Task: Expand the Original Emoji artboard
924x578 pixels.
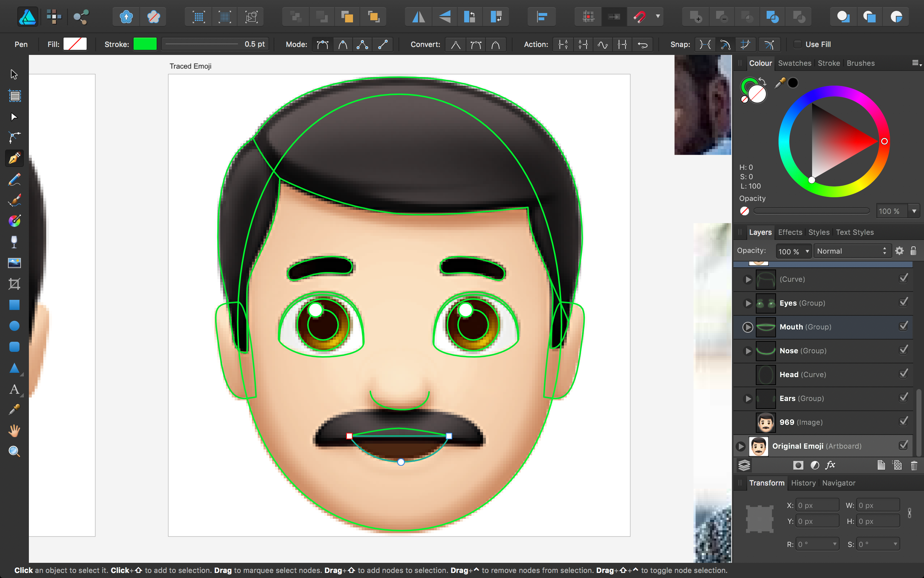Action: click(x=741, y=446)
